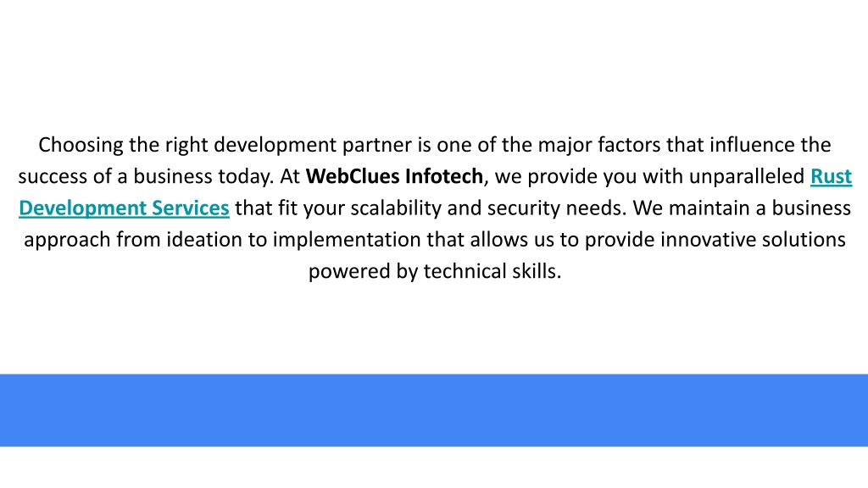Click the word "approach" on fourth line
868x488 pixels.
[67, 240]
